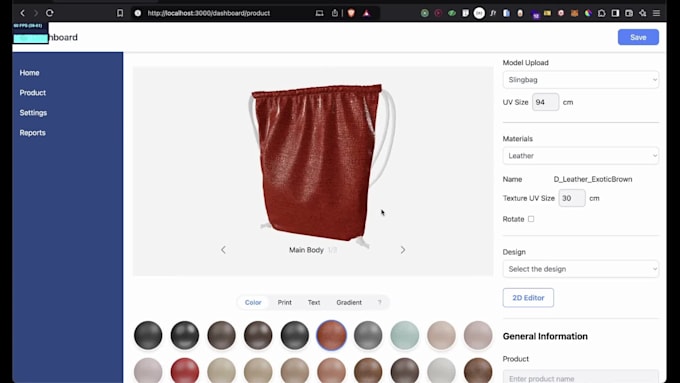Open Reports in the sidebar

[x=33, y=133]
